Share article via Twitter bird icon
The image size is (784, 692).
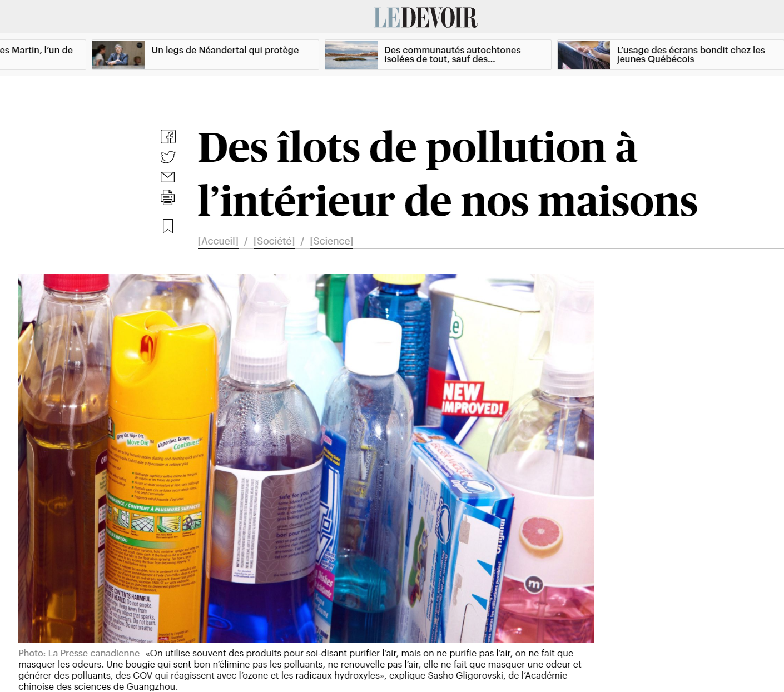pyautogui.click(x=168, y=157)
